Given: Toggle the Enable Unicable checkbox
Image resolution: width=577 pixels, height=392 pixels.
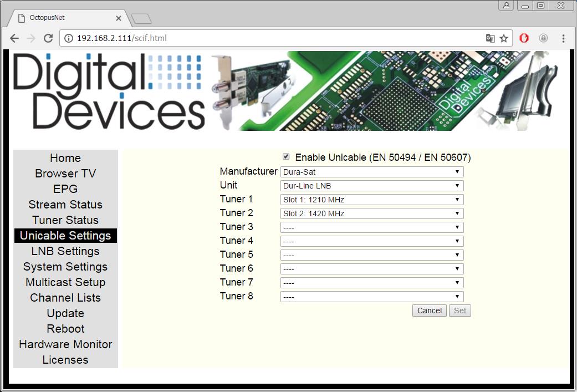Looking at the screenshot, I should point(286,157).
